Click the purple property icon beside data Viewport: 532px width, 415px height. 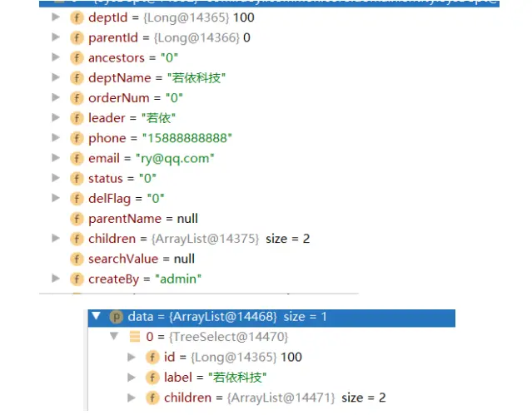[x=117, y=317]
